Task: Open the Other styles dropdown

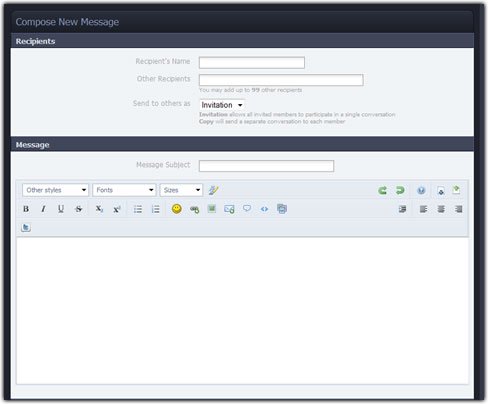Action: [x=56, y=190]
